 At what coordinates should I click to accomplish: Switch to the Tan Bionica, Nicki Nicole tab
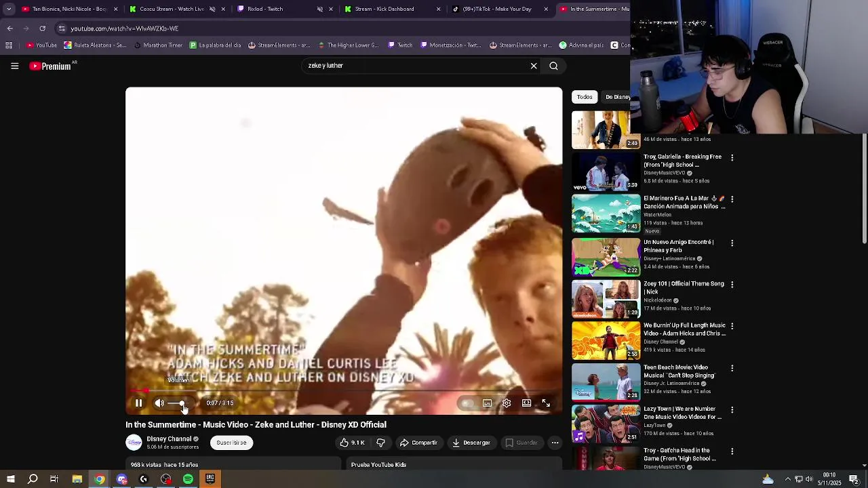(68, 9)
